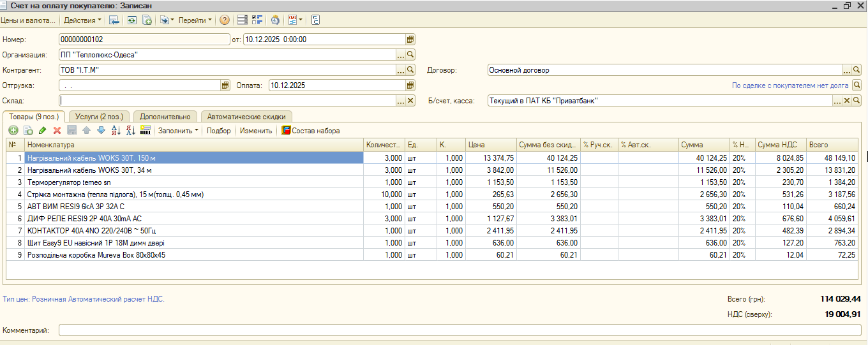
Task: Switch to Услуги (2 поз.) tab
Action: (x=99, y=117)
